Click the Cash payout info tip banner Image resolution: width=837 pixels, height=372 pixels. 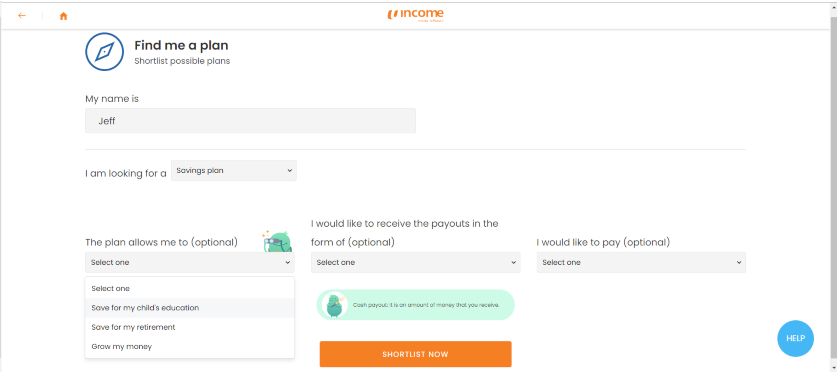point(415,305)
